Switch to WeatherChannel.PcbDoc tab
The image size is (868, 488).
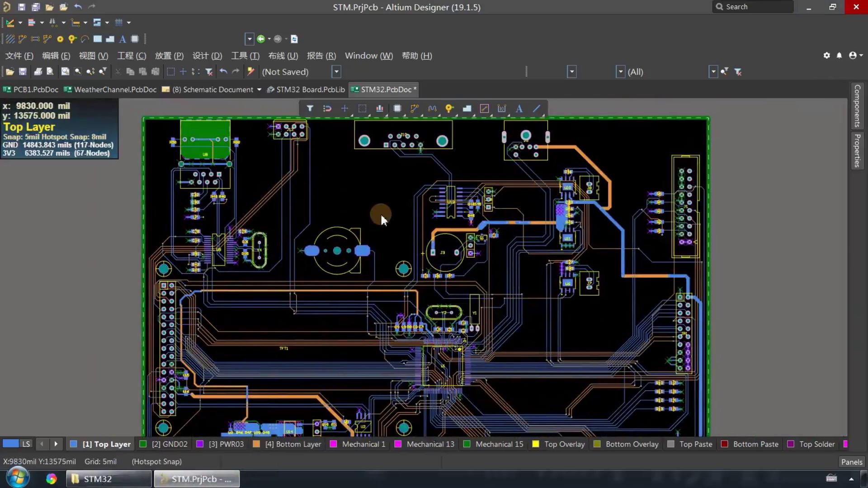click(115, 89)
